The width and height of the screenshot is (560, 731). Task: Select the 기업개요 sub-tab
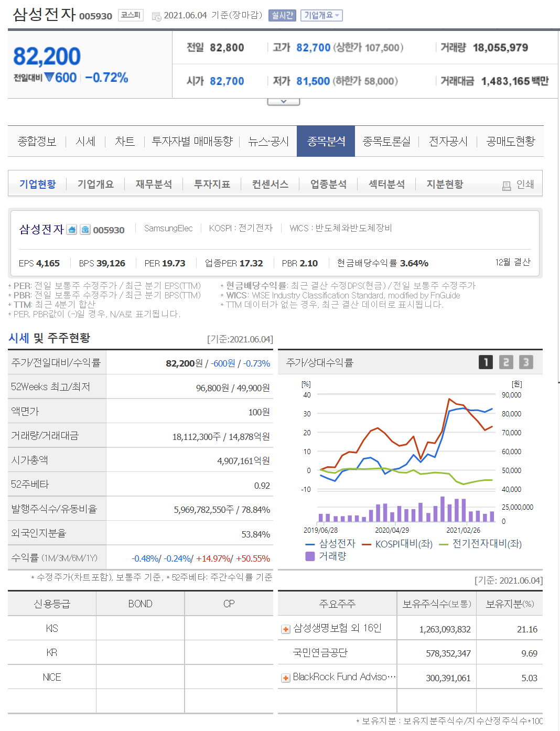(95, 184)
